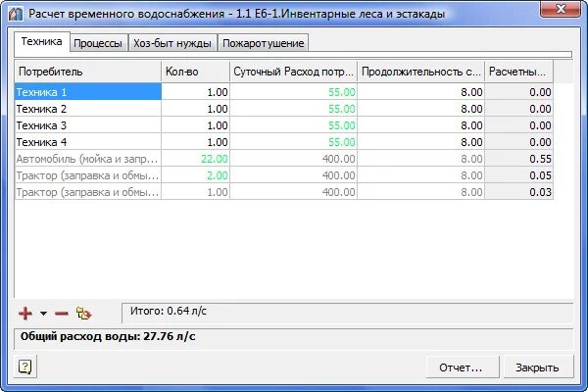Click the Отчет... button
Image resolution: width=588 pixels, height=392 pixels.
pyautogui.click(x=463, y=367)
